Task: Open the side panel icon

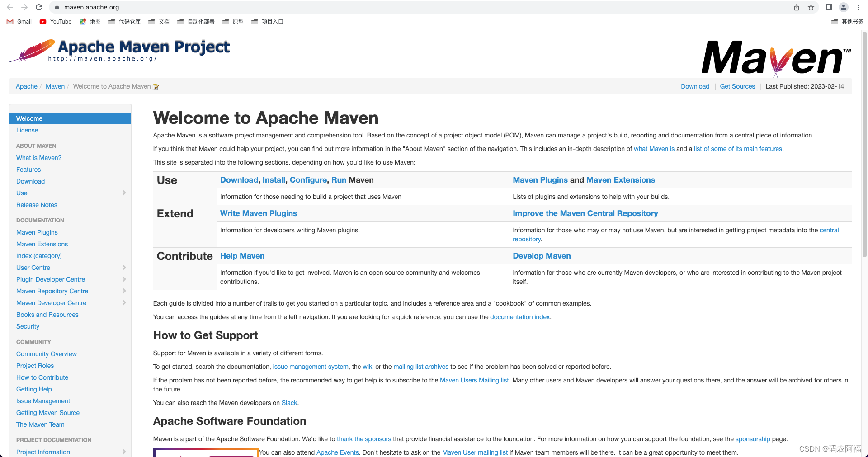Action: click(x=829, y=7)
